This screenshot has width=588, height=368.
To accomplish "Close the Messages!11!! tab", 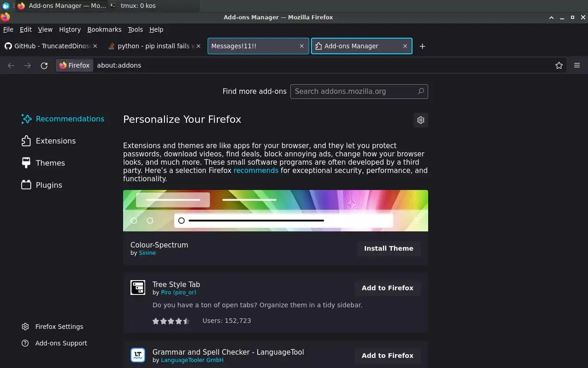I will [x=302, y=46].
